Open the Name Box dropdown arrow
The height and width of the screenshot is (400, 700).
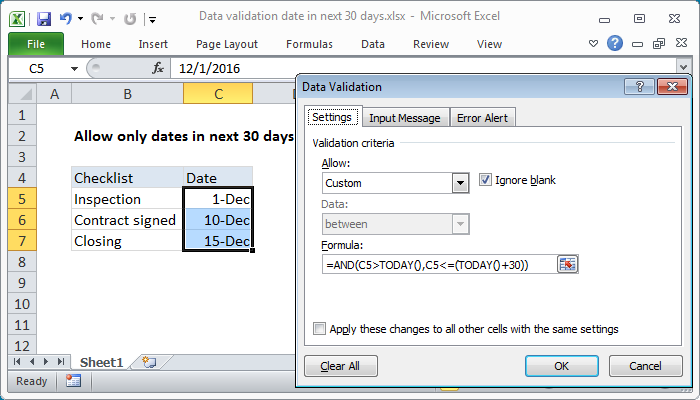pyautogui.click(x=74, y=69)
